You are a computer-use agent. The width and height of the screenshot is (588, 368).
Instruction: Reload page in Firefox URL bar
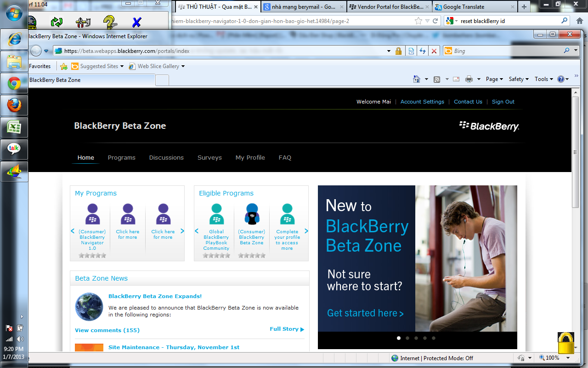click(x=436, y=21)
